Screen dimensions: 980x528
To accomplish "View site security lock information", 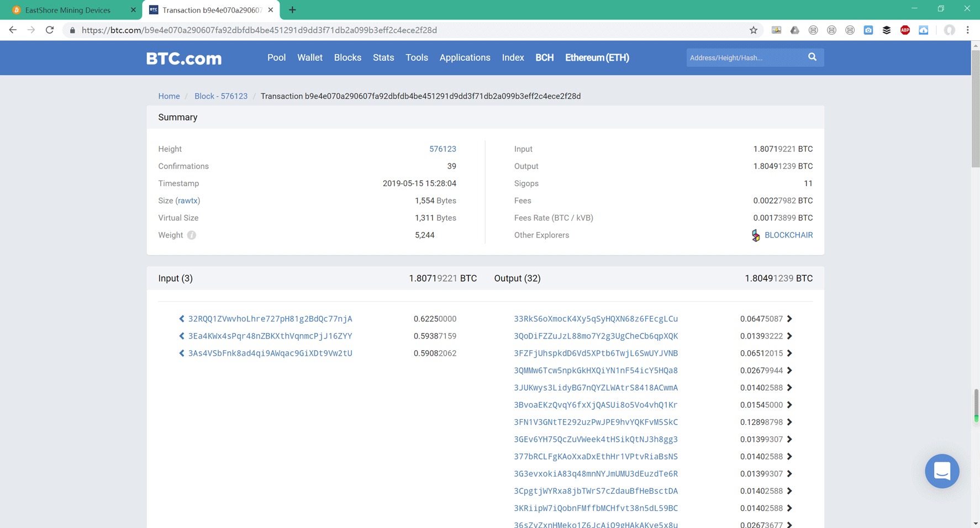I will click(72, 30).
